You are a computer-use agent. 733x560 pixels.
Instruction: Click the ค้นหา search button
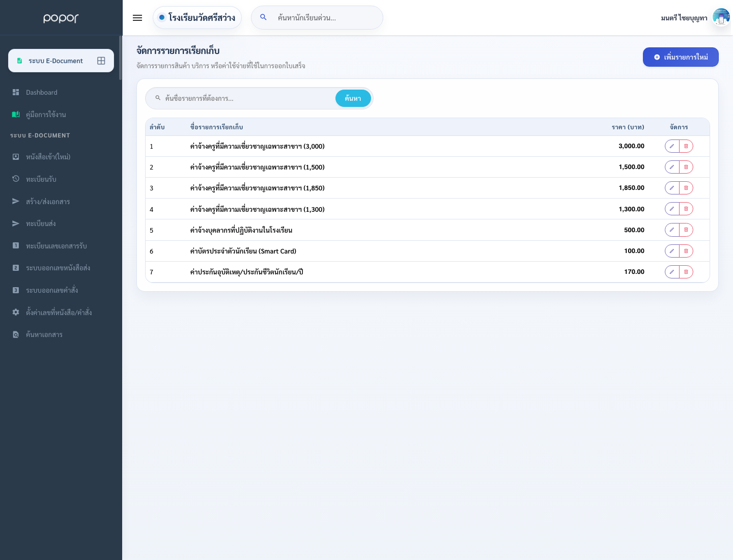point(353,98)
